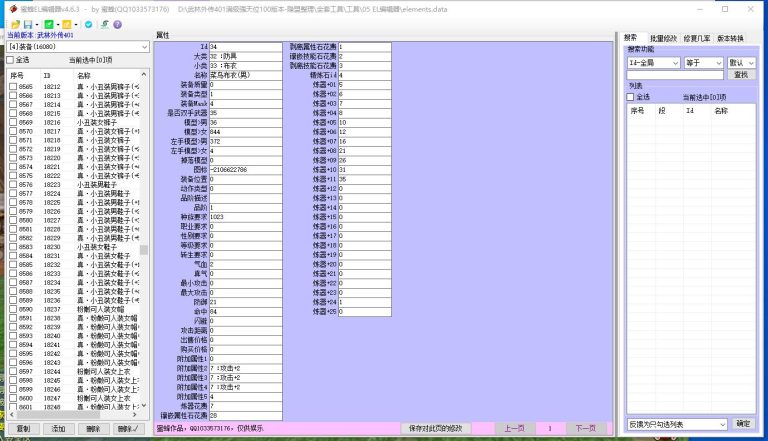Open the yellow icon dropdown arrow
This screenshot has height=441, width=768.
pyautogui.click(x=76, y=24)
